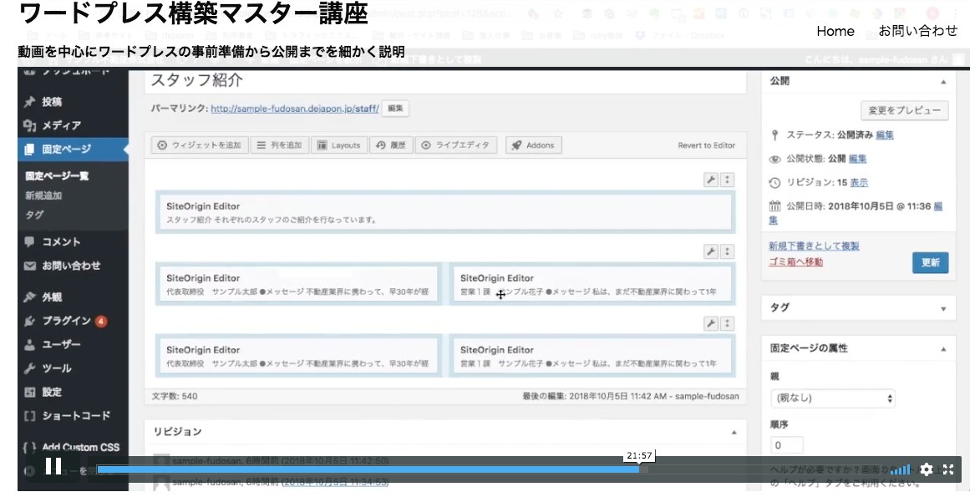Click the ウィジェットを追加 toolbar button
The height and width of the screenshot is (497, 980).
pos(200,145)
